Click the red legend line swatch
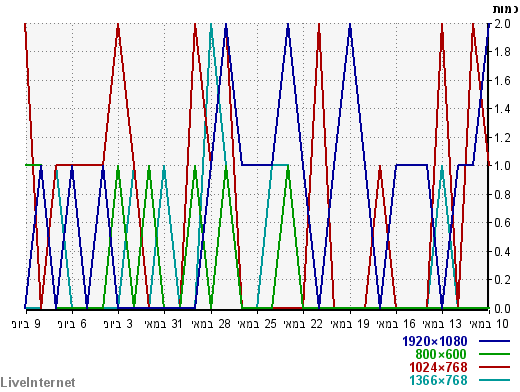This screenshot has width=520, height=392. pos(494,367)
